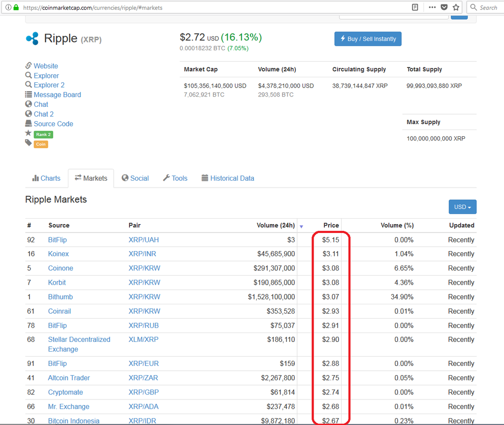Open the Bithumb exchange link
Viewport: 504px width, 425px height.
coord(60,296)
